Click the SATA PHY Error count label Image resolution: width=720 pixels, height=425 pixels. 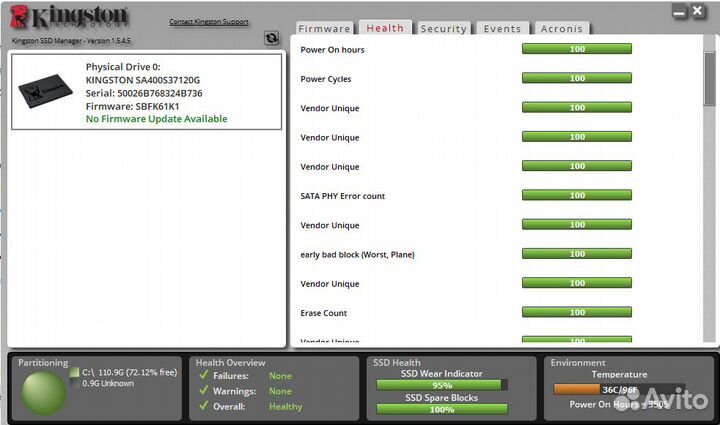click(343, 196)
